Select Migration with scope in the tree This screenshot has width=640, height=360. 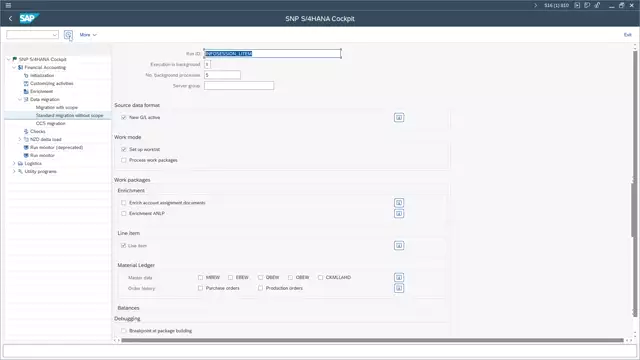point(57,107)
